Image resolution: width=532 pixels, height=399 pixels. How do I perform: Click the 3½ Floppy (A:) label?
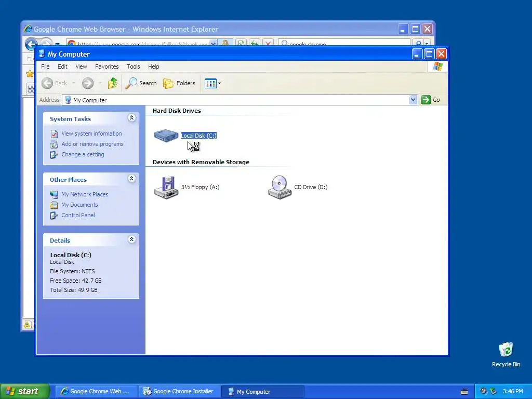click(200, 187)
